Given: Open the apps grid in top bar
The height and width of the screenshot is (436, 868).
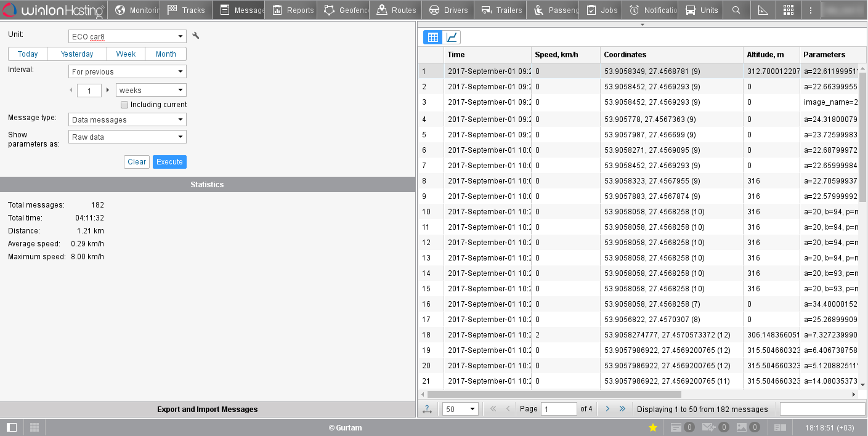Looking at the screenshot, I should pos(788,10).
